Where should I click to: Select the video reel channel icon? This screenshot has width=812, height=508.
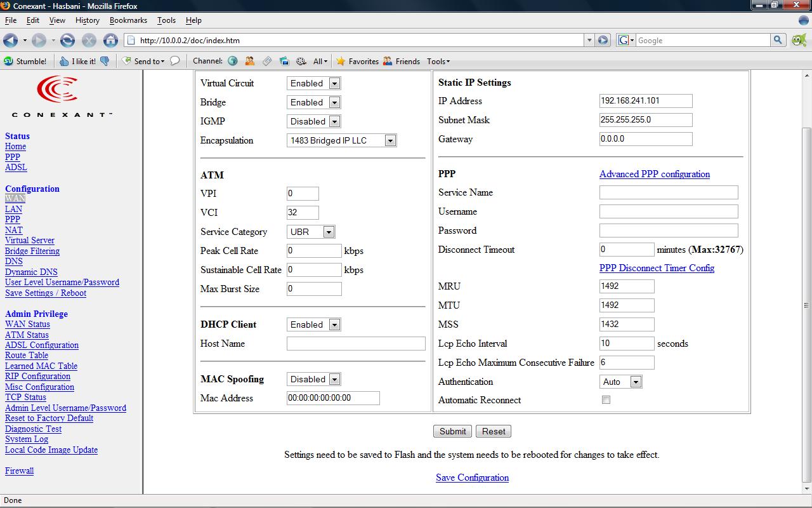(301, 62)
